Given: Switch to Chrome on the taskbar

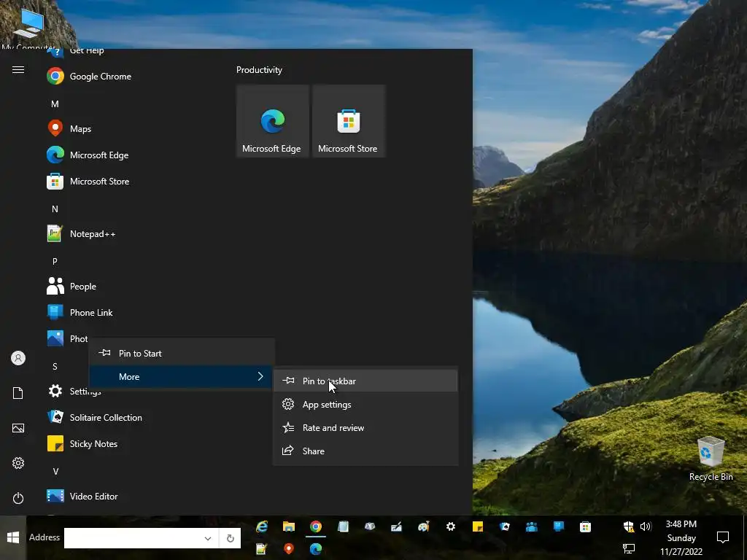Looking at the screenshot, I should click(x=316, y=526).
